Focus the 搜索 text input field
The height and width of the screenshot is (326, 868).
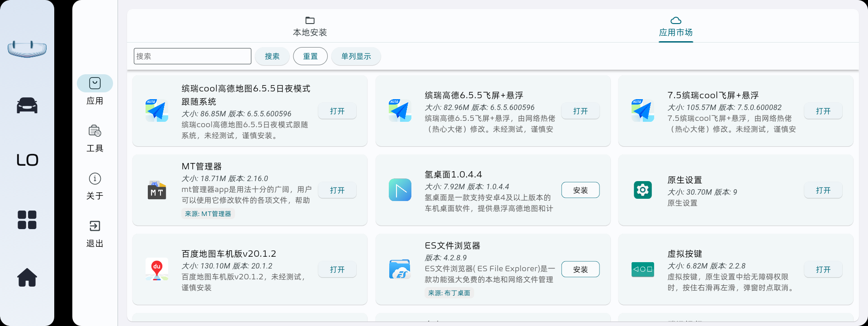pos(193,56)
